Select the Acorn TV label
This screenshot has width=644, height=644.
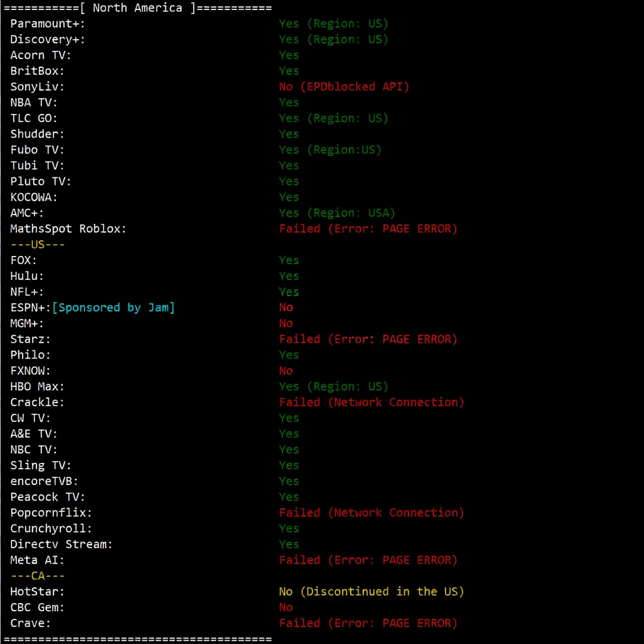click(x=41, y=55)
